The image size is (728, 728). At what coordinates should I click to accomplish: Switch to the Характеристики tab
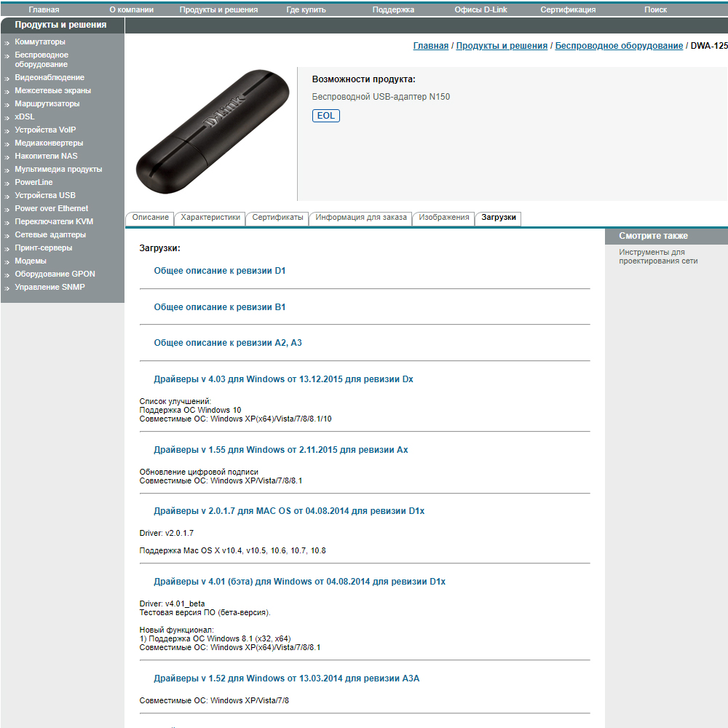(x=210, y=217)
